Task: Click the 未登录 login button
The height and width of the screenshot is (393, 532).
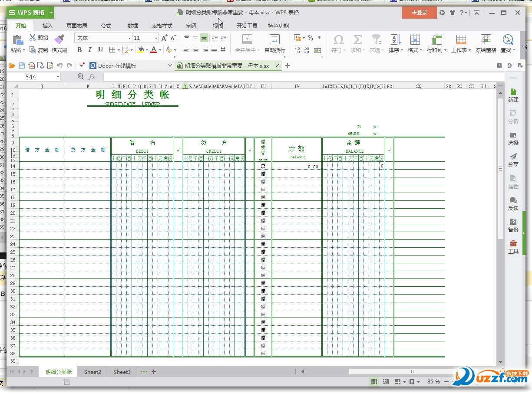Action: pos(420,13)
